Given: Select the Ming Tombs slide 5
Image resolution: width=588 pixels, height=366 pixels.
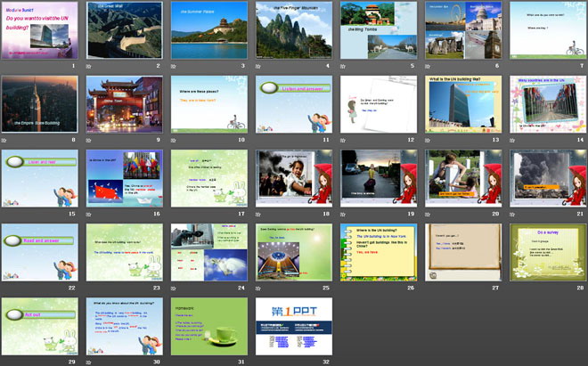Looking at the screenshot, I should (x=378, y=29).
